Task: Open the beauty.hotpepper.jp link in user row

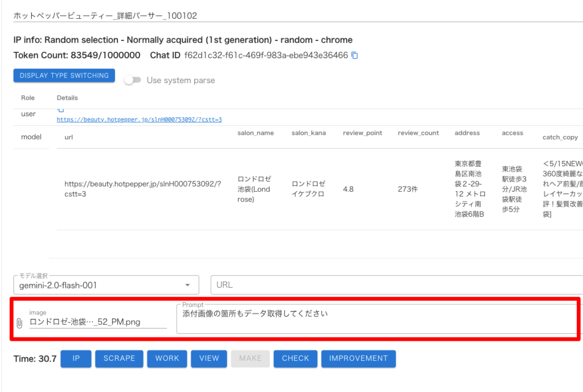Action: point(139,119)
